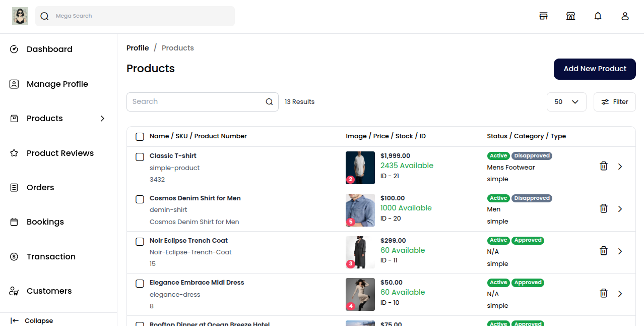Open the notifications bell icon

click(x=598, y=16)
